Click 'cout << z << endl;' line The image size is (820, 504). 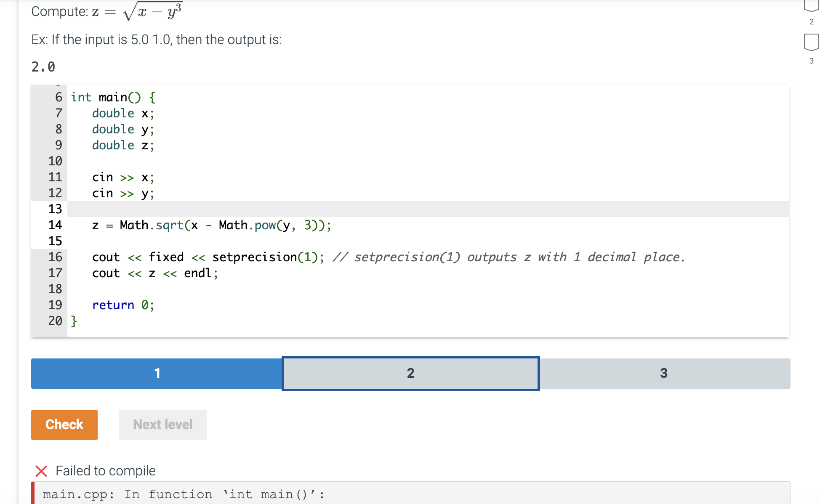pyautogui.click(x=155, y=273)
